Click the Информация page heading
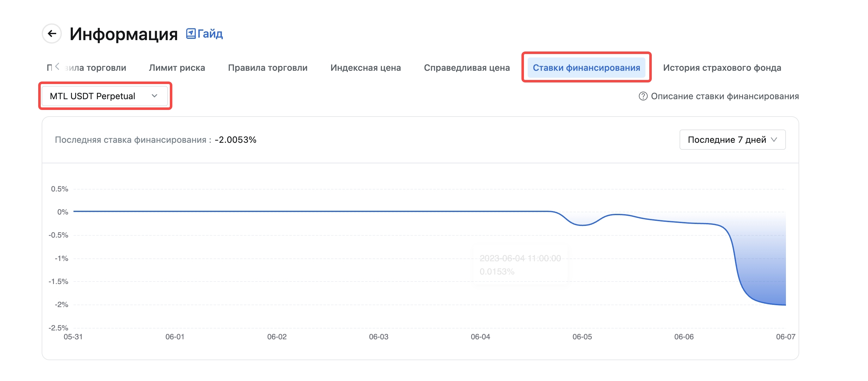Viewport: 868px width, 381px height. pyautogui.click(x=123, y=34)
